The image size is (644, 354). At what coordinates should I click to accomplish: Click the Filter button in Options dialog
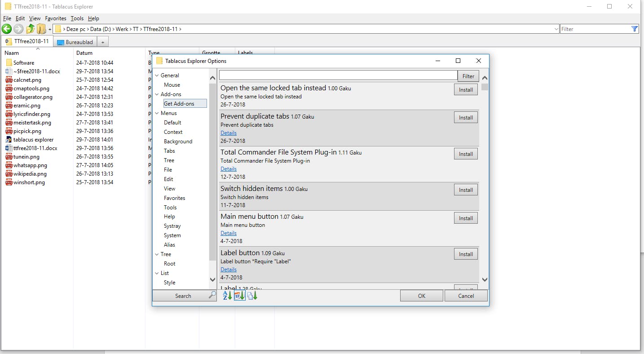468,76
